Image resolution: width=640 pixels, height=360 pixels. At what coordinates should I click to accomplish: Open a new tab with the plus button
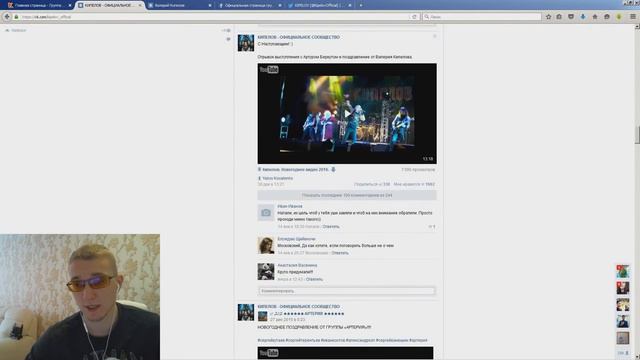361,5
